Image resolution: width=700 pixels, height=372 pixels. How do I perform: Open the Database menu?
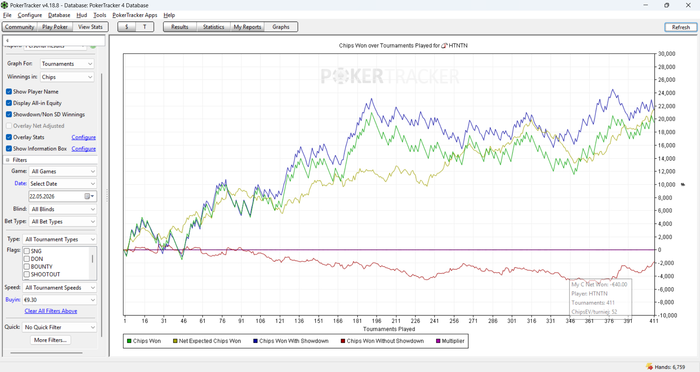pyautogui.click(x=59, y=15)
